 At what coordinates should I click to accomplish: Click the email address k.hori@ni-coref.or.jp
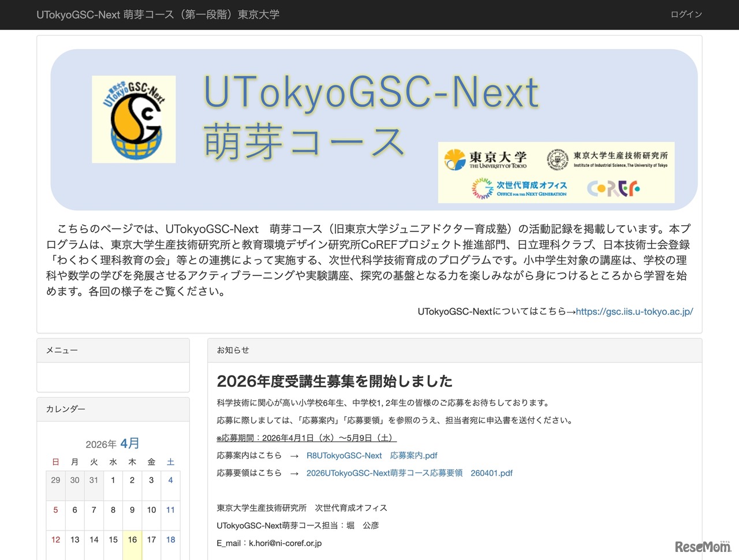pos(285,543)
